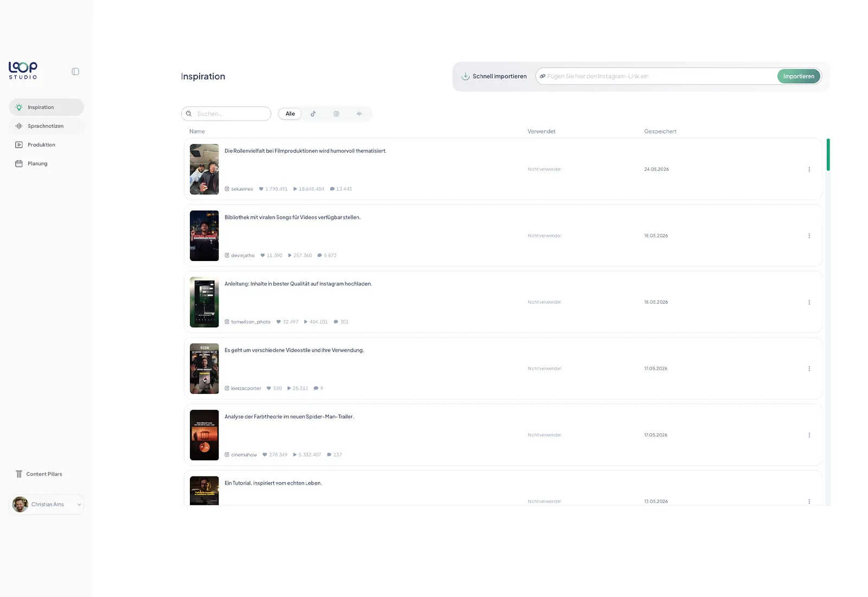The height and width of the screenshot is (597, 868).
Task: Collapse the sidebar with the panel icon
Action: [x=75, y=72]
